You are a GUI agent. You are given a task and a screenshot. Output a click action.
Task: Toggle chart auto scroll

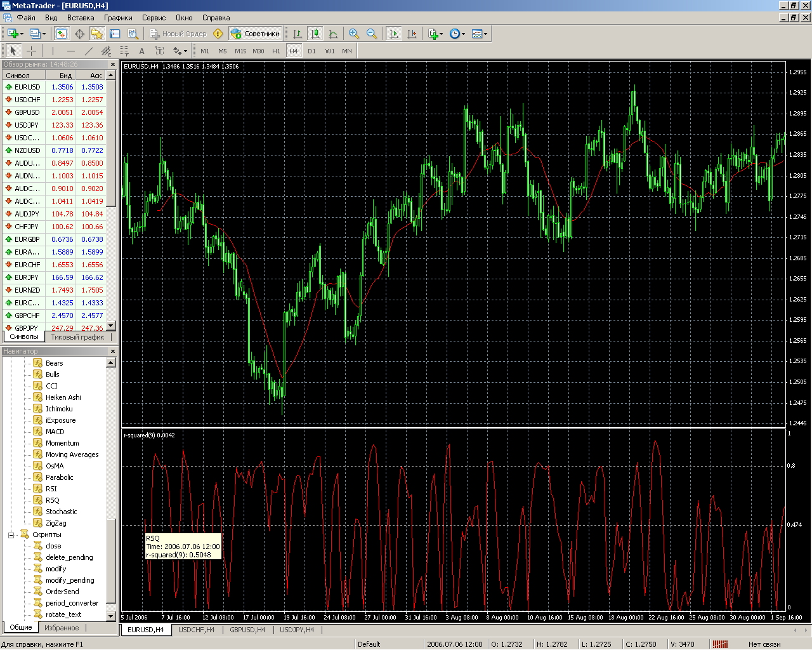[394, 34]
